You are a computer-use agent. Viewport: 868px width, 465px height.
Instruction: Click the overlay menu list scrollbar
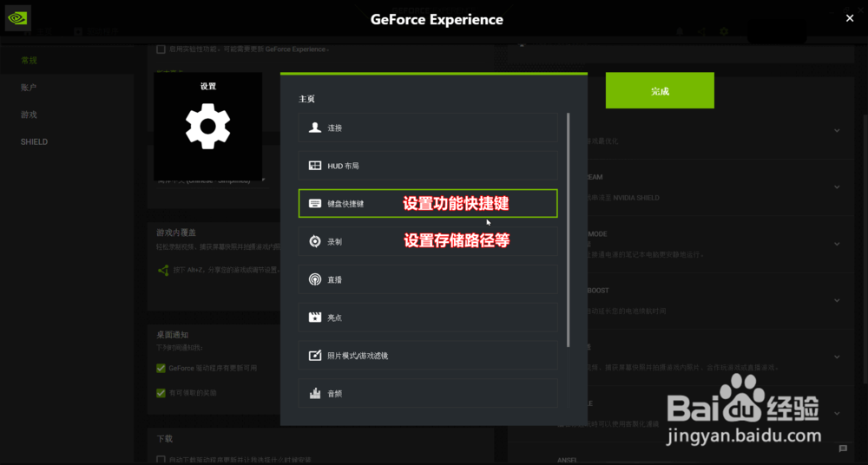click(568, 230)
